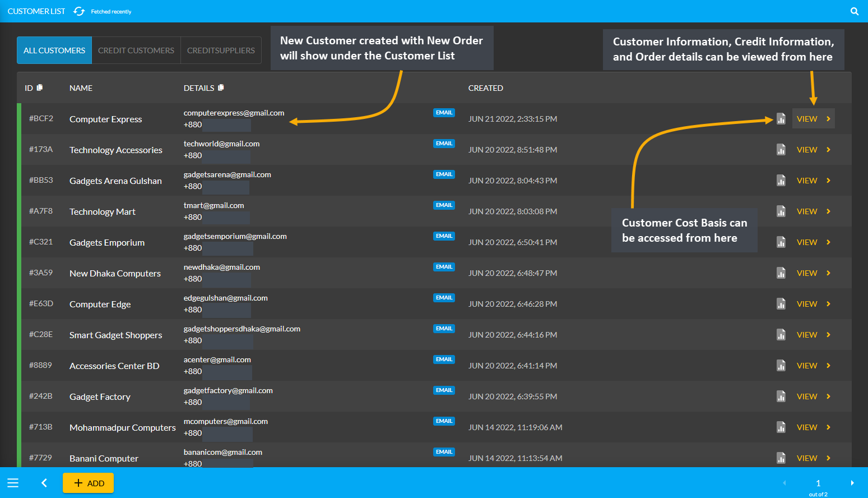The height and width of the screenshot is (498, 868).
Task: Open cost basis report for Smart Gadget Shoppers
Action: click(781, 335)
